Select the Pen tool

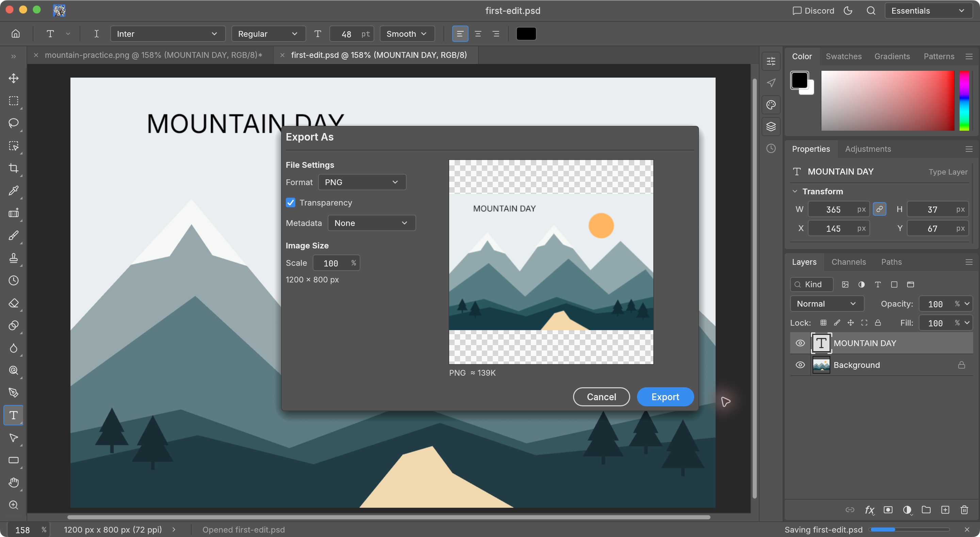tap(14, 393)
